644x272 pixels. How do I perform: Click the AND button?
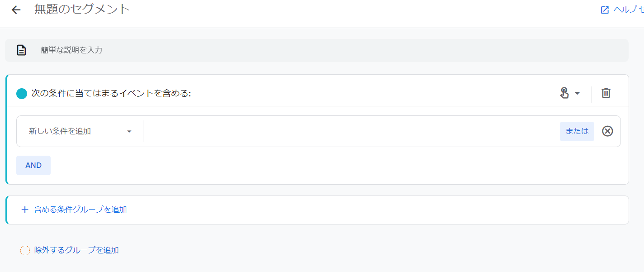(x=33, y=165)
